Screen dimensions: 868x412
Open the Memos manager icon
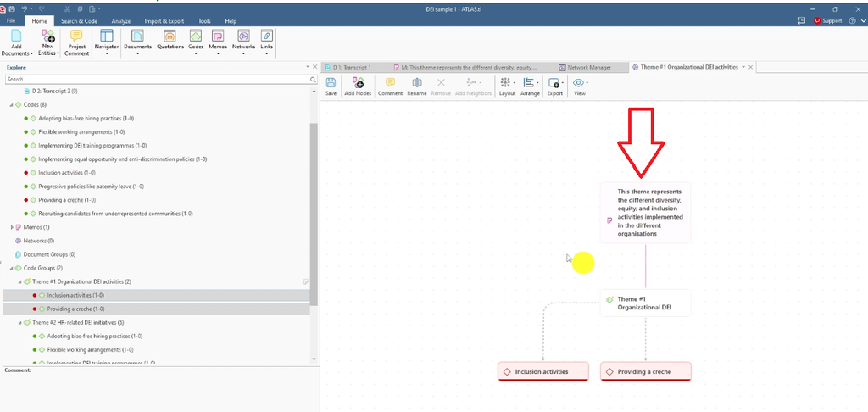pyautogui.click(x=218, y=36)
